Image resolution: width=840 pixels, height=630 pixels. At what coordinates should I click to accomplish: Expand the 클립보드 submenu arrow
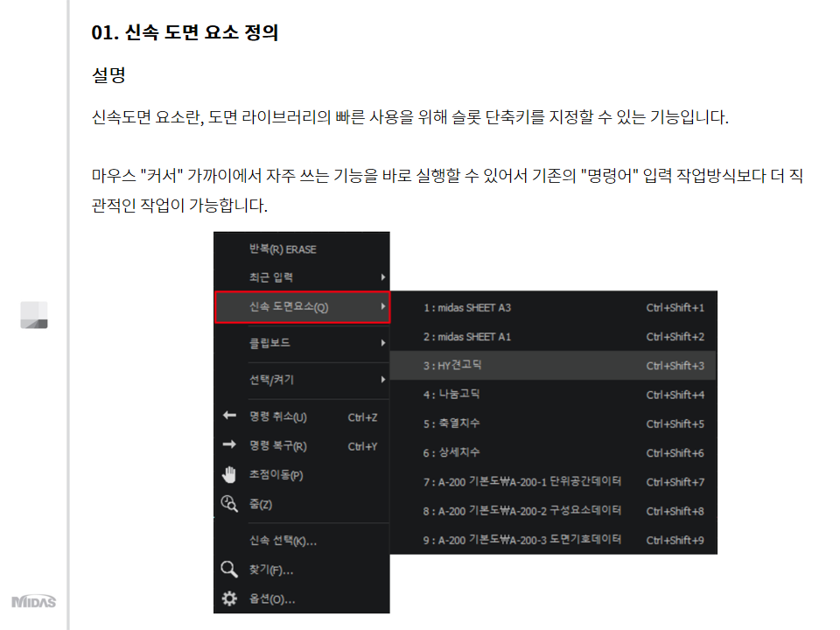click(383, 343)
